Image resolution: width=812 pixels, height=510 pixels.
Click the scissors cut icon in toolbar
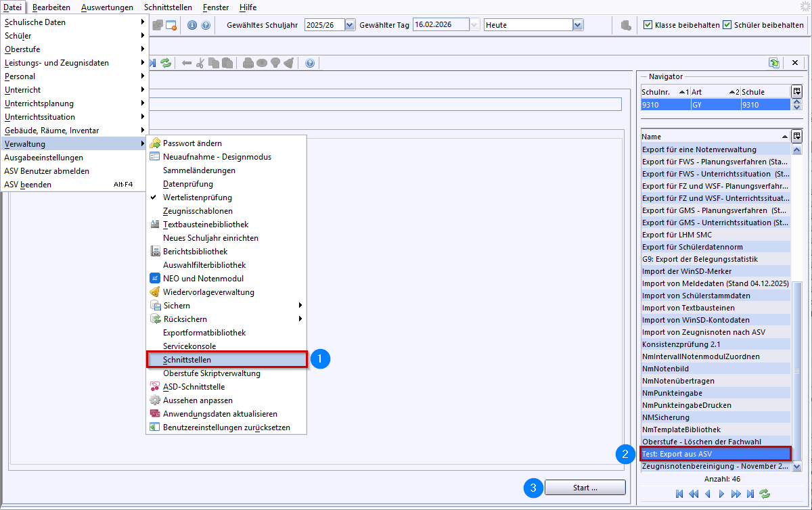[x=200, y=63]
